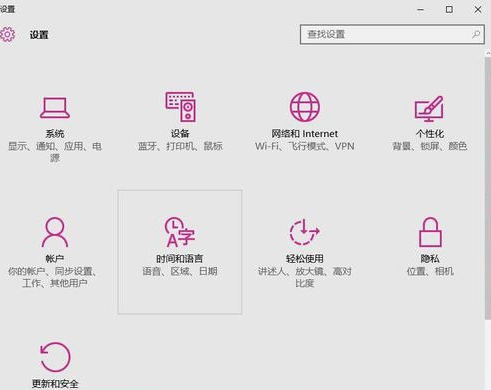Click the vertical scrollbar thumb
The image size is (491, 390).
pyautogui.click(x=488, y=188)
